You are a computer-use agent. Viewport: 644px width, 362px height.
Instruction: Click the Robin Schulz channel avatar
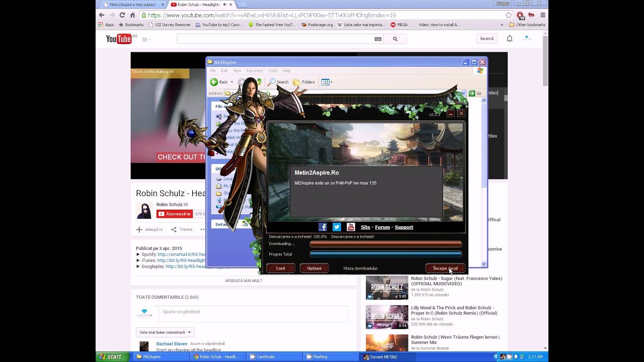(144, 210)
